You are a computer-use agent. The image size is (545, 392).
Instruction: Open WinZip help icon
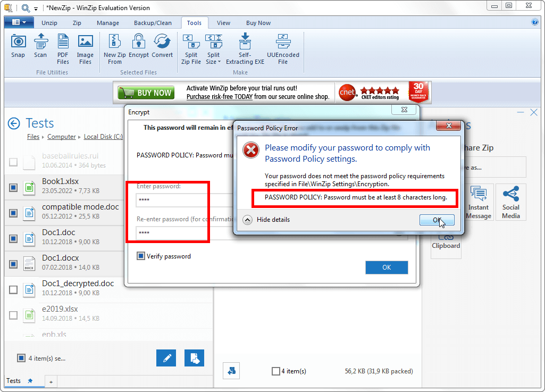pyautogui.click(x=535, y=22)
